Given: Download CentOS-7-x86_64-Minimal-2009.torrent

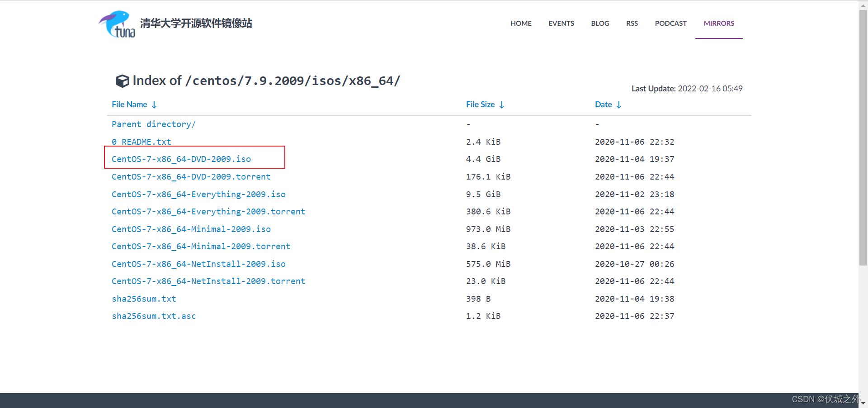Looking at the screenshot, I should (x=201, y=247).
